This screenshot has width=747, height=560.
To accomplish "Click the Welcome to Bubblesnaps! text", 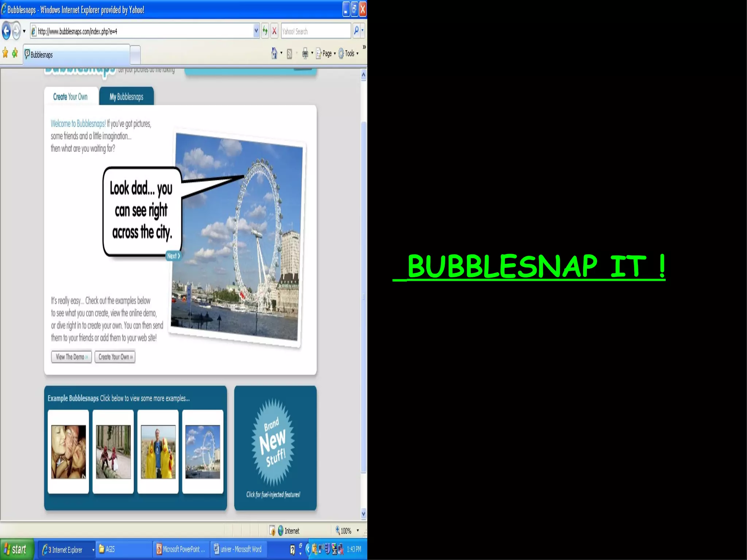I will pos(78,124).
